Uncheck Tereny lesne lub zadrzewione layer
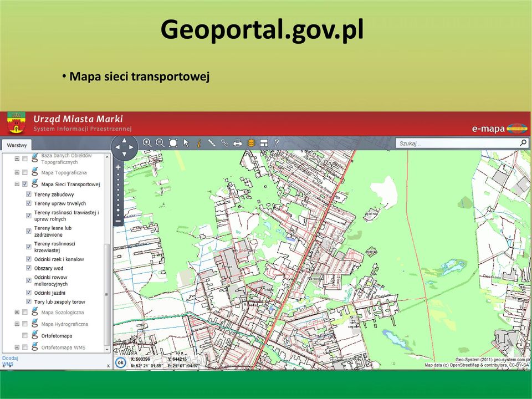The height and width of the screenshot is (399, 532). 29,231
